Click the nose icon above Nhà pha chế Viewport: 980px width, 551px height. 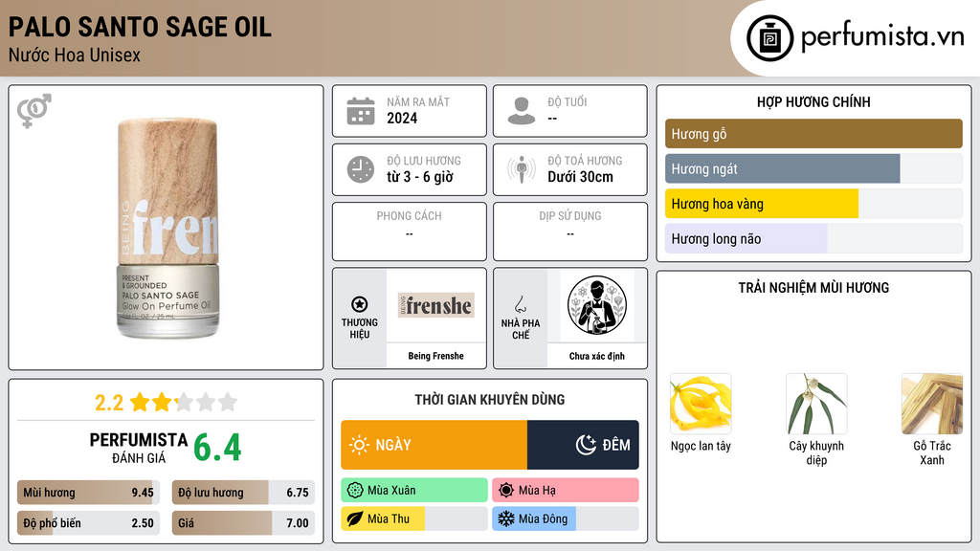click(520, 304)
